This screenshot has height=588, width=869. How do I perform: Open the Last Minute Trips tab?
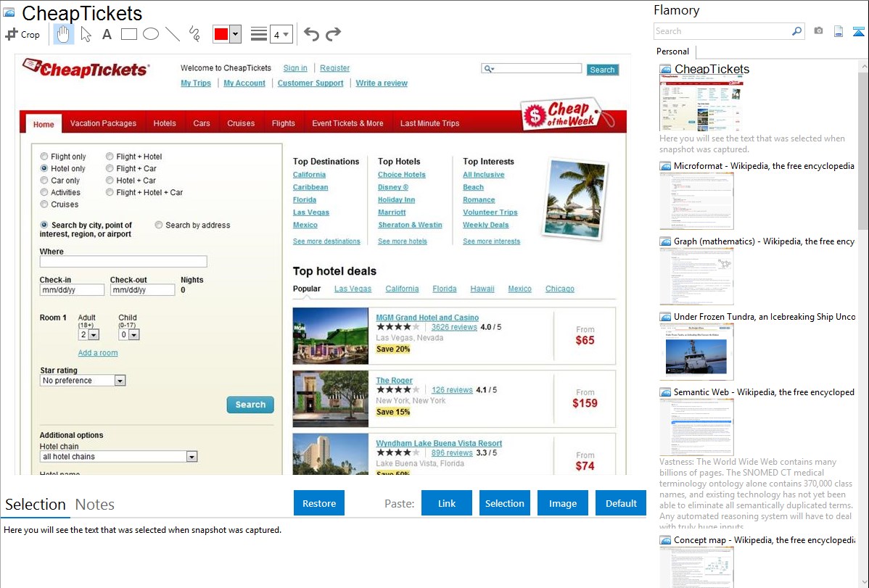pyautogui.click(x=430, y=123)
